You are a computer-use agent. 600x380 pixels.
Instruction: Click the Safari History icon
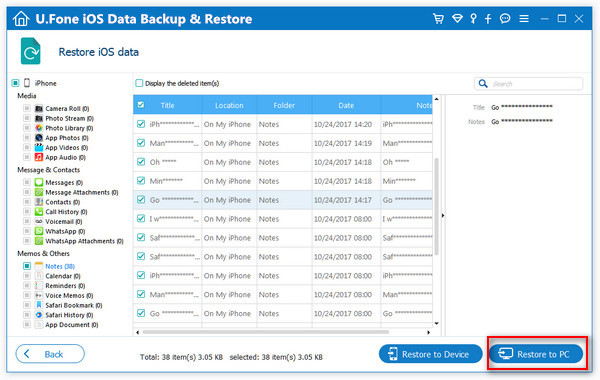click(x=39, y=315)
